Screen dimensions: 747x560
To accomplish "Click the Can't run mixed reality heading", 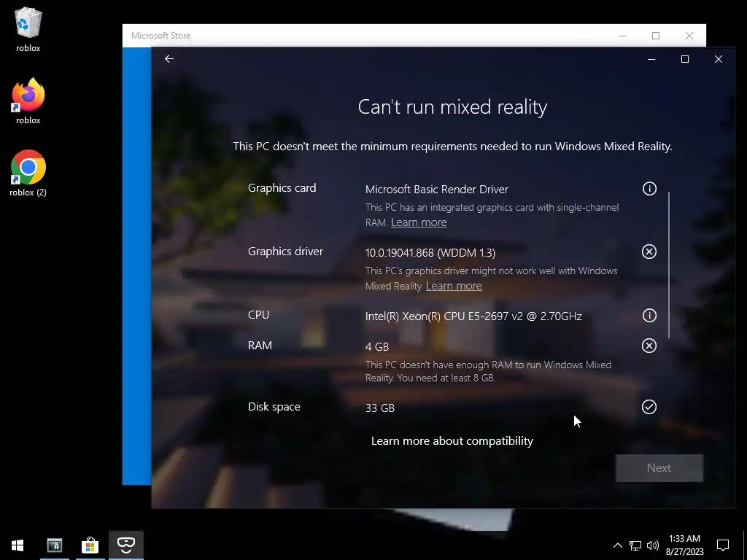I will pyautogui.click(x=452, y=106).
